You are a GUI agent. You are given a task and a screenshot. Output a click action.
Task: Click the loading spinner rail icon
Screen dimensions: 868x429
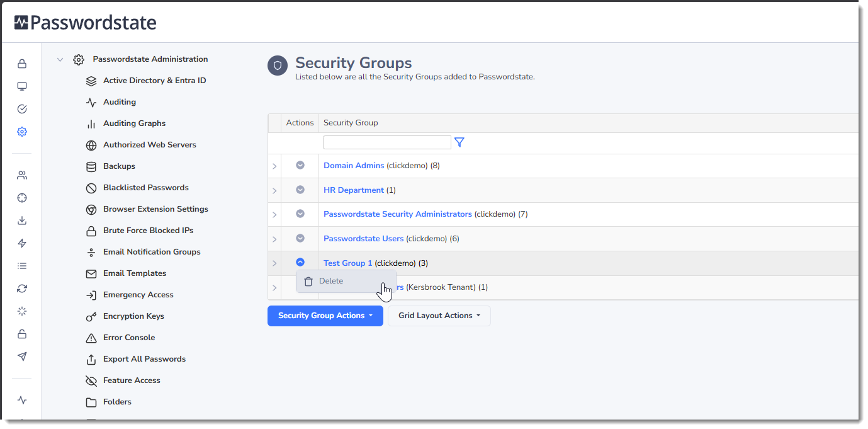click(22, 311)
